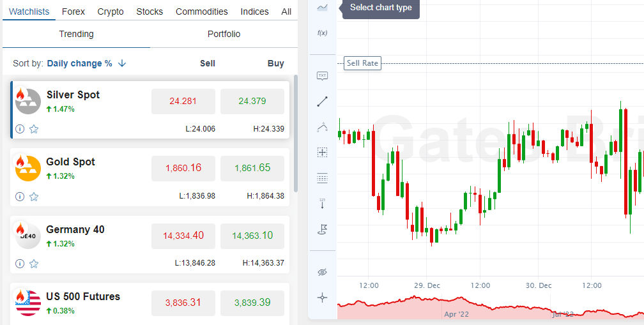
Task: Open the Daily change % sort dropdown
Action: coord(79,63)
